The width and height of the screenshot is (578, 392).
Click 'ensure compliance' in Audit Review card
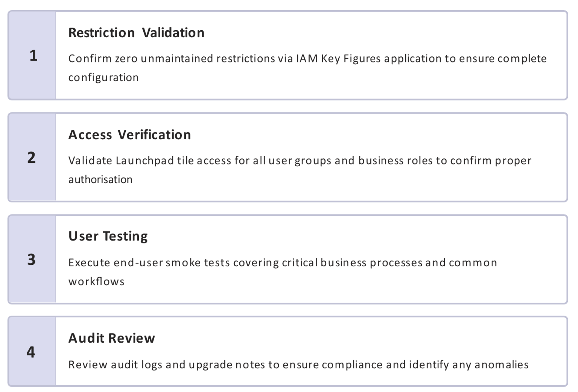tap(333, 365)
